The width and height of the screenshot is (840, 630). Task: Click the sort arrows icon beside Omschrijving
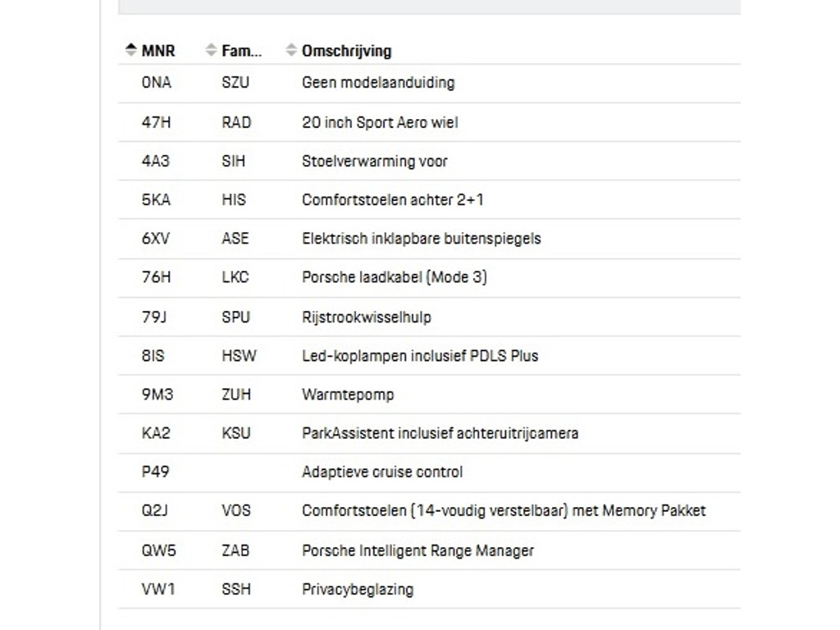point(291,50)
